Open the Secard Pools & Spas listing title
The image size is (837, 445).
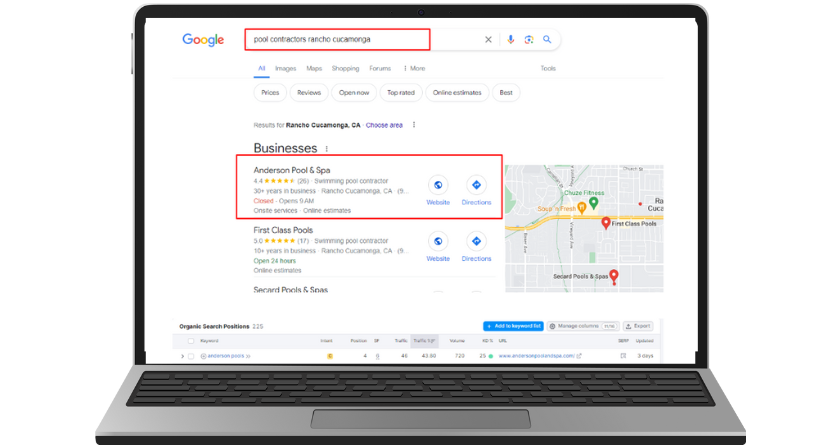[x=290, y=290]
